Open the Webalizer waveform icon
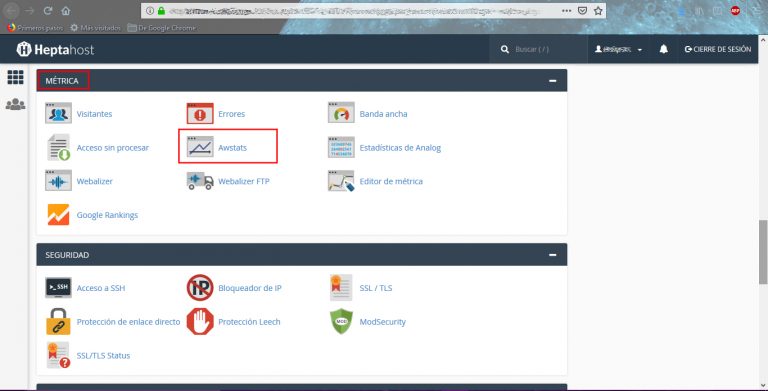This screenshot has height=391, width=768. [x=58, y=181]
